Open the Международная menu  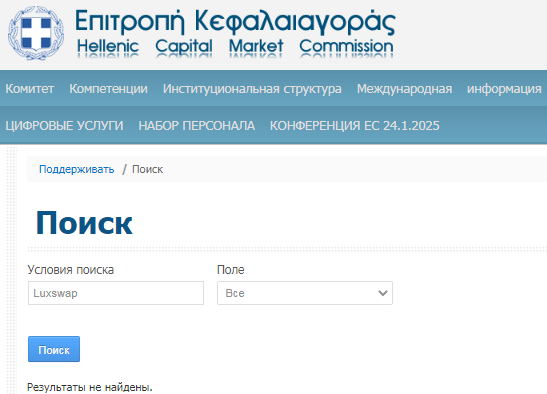(404, 89)
